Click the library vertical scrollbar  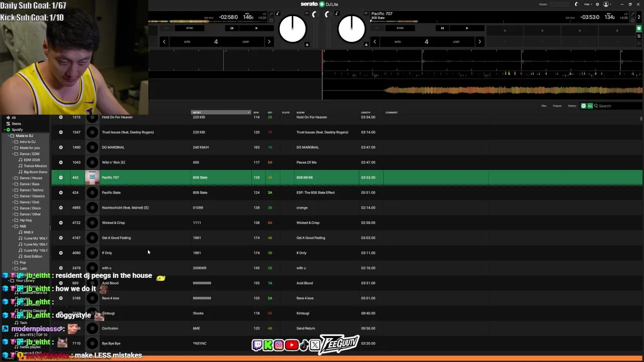641,119
